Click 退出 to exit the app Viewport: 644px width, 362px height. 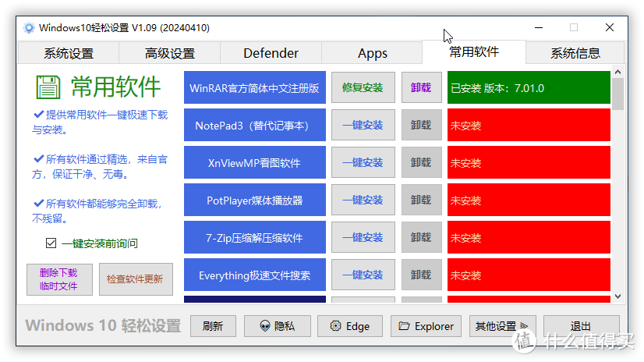tap(581, 326)
